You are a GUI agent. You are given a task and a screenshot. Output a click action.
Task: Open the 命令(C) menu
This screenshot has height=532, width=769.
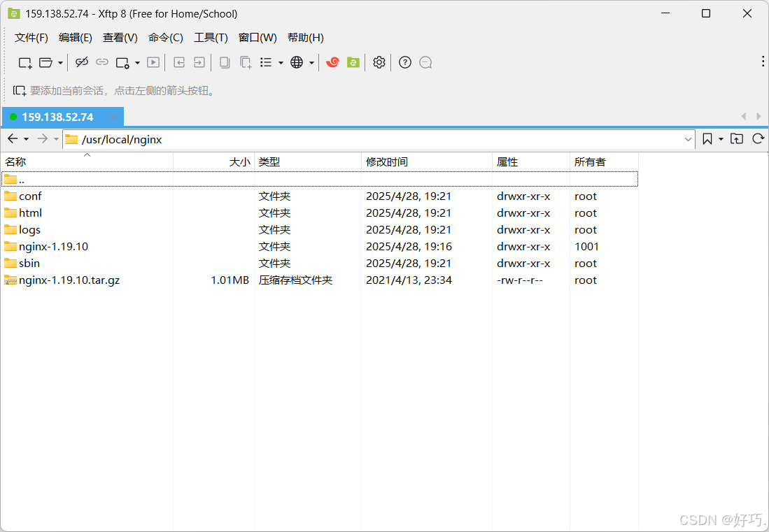[x=166, y=38]
